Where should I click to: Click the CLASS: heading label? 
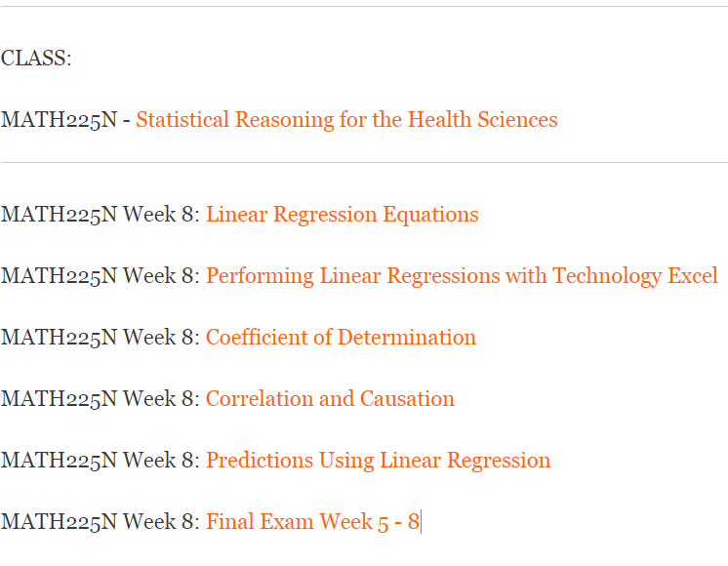click(36, 59)
